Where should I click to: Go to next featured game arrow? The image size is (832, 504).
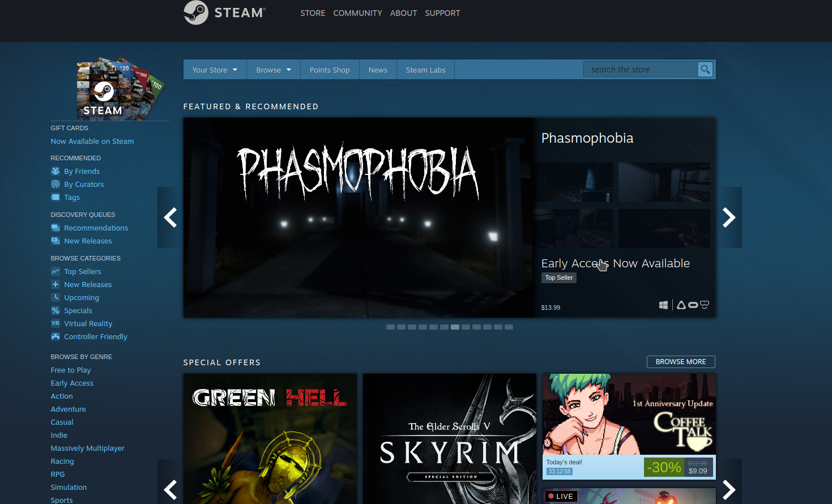(x=729, y=217)
